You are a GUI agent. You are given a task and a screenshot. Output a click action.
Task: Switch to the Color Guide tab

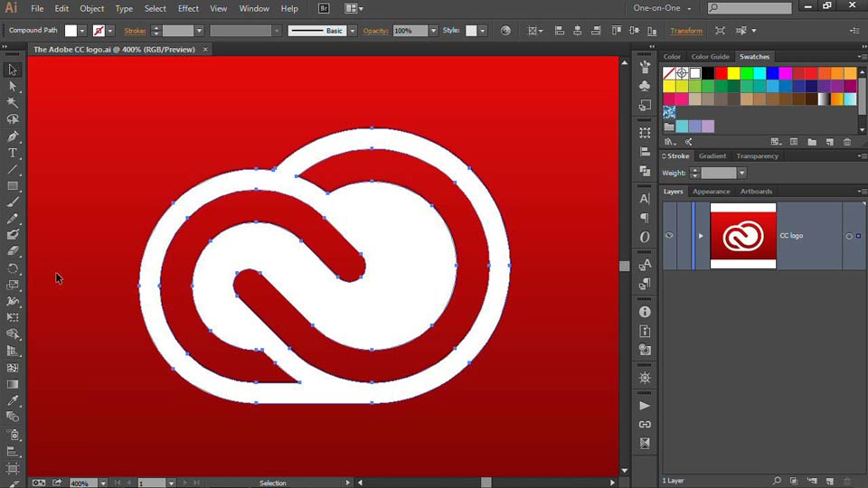[x=711, y=56]
